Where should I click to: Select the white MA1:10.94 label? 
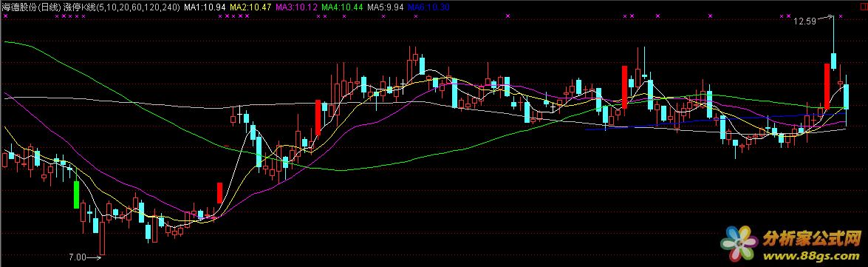coord(205,7)
